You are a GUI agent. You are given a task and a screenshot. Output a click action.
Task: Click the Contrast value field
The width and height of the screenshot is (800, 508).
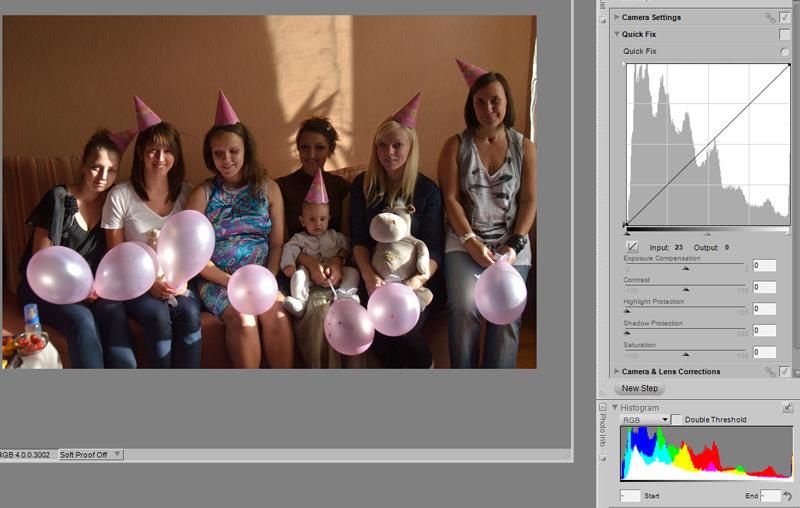[764, 287]
